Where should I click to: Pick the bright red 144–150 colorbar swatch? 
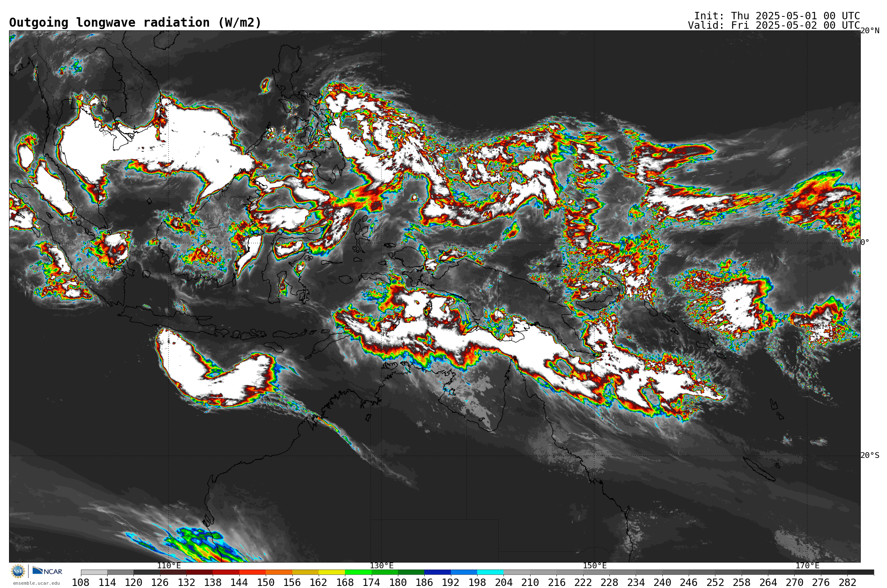(253, 572)
